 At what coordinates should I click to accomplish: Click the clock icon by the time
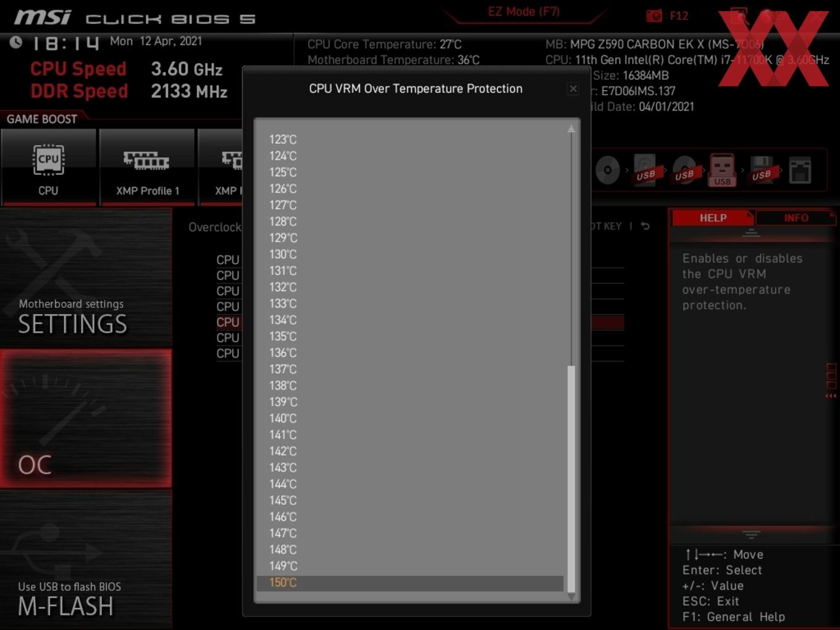click(x=16, y=42)
